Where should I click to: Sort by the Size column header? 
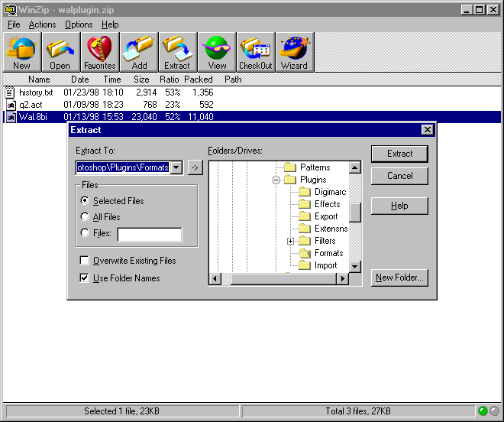(141, 80)
